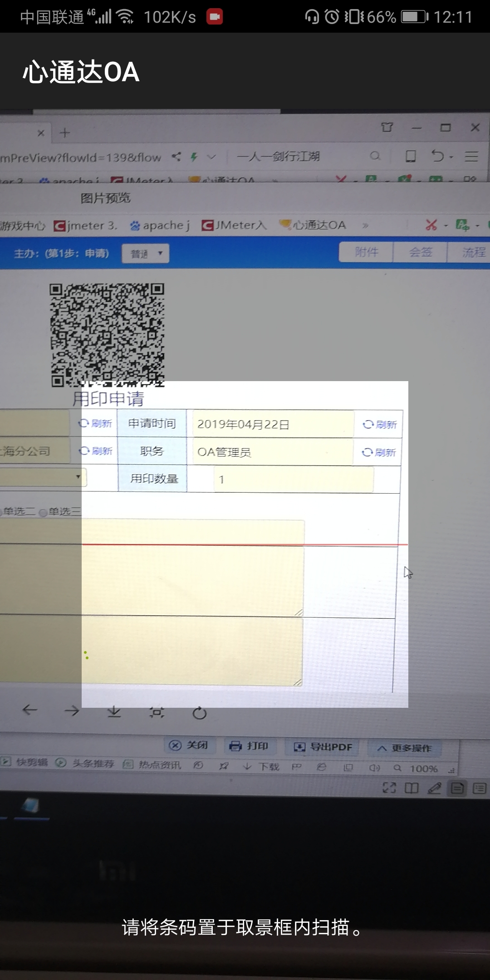
Task: Click the mobile device icon in the browser toolbar
Action: pos(411,156)
